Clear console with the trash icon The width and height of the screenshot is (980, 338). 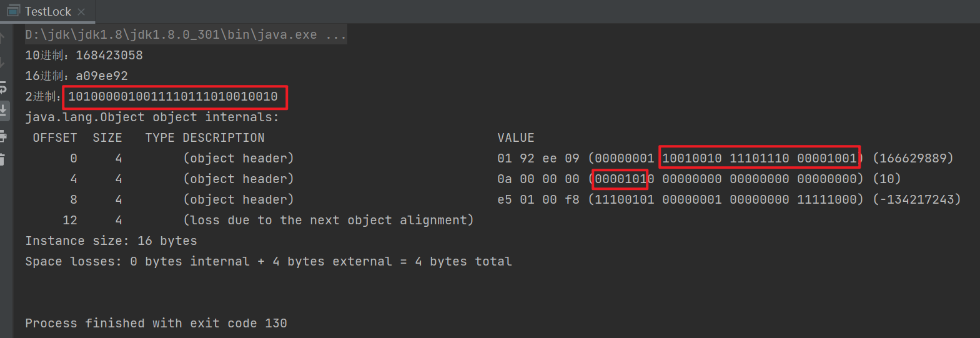pyautogui.click(x=3, y=159)
